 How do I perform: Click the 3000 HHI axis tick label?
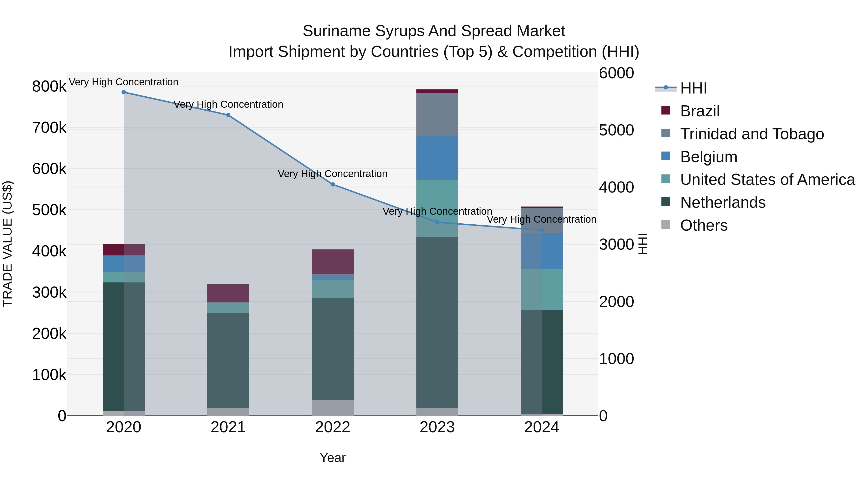coord(617,245)
